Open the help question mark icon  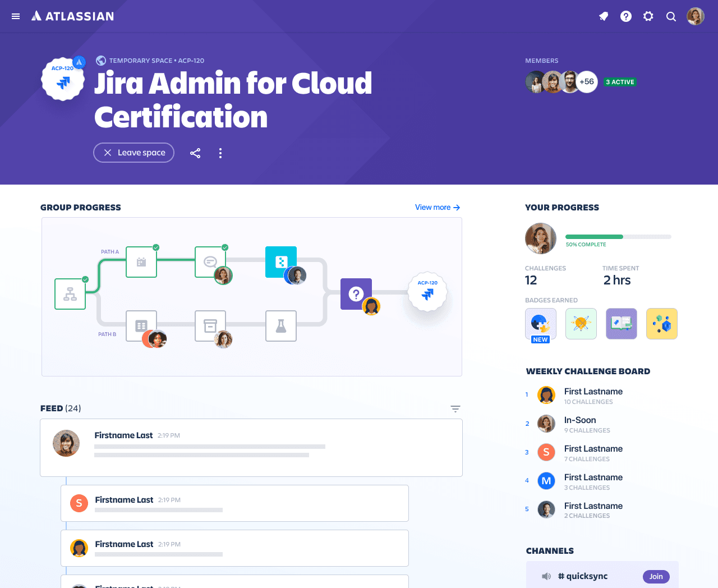(x=626, y=16)
